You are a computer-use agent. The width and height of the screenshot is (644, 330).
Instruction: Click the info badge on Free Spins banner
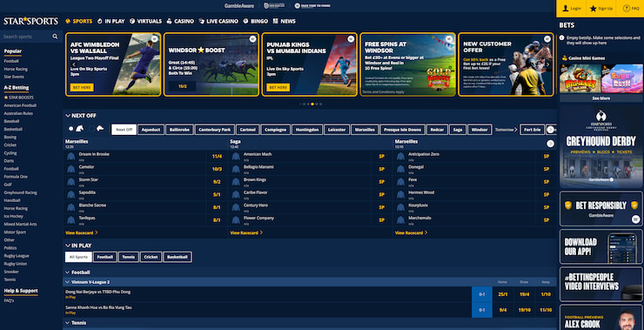tap(449, 39)
